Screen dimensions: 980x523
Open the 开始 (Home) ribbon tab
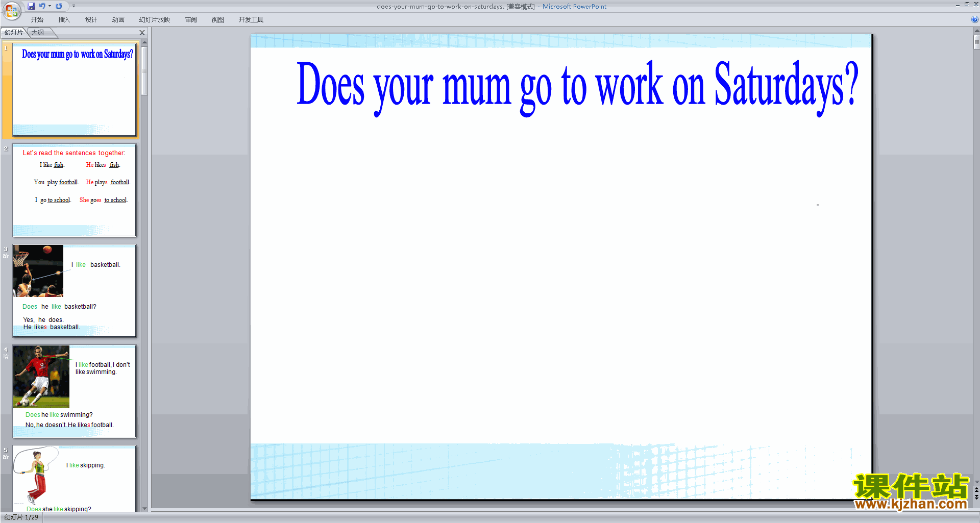point(37,20)
